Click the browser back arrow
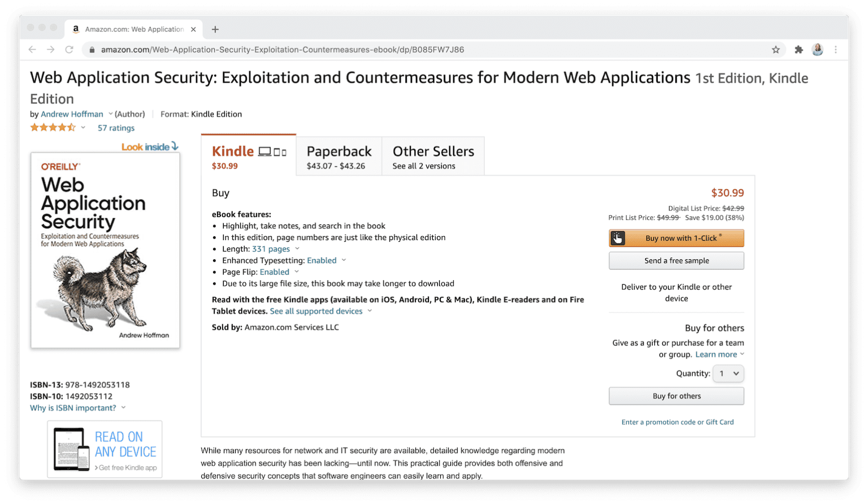 [32, 50]
